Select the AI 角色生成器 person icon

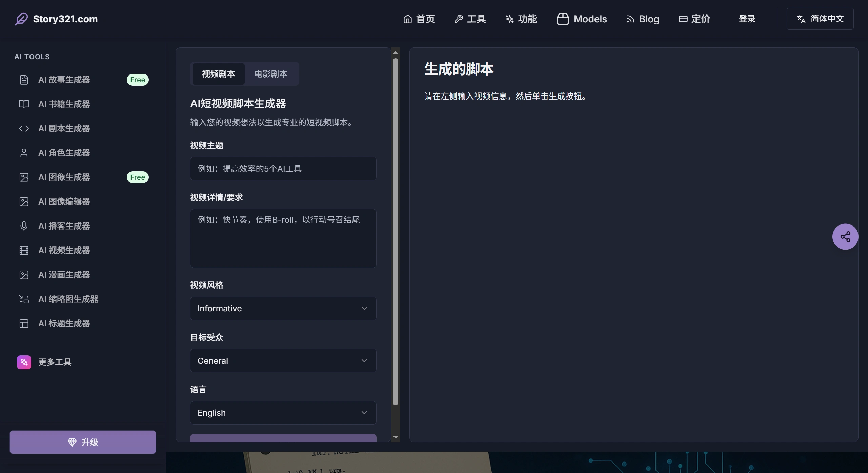coord(24,153)
